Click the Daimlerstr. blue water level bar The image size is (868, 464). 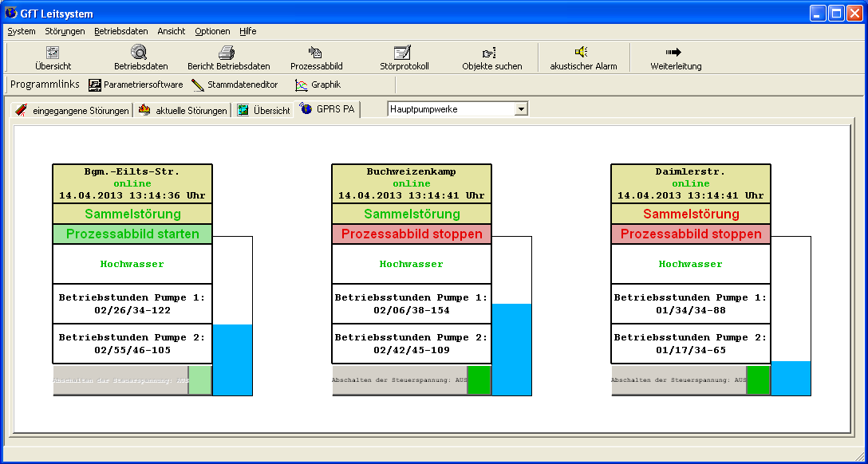point(791,378)
